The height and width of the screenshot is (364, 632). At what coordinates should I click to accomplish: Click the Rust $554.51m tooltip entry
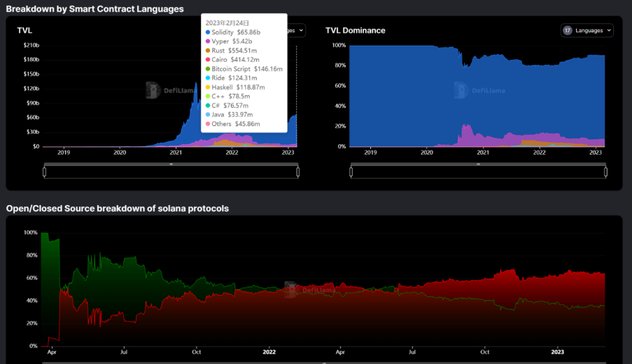click(x=231, y=50)
